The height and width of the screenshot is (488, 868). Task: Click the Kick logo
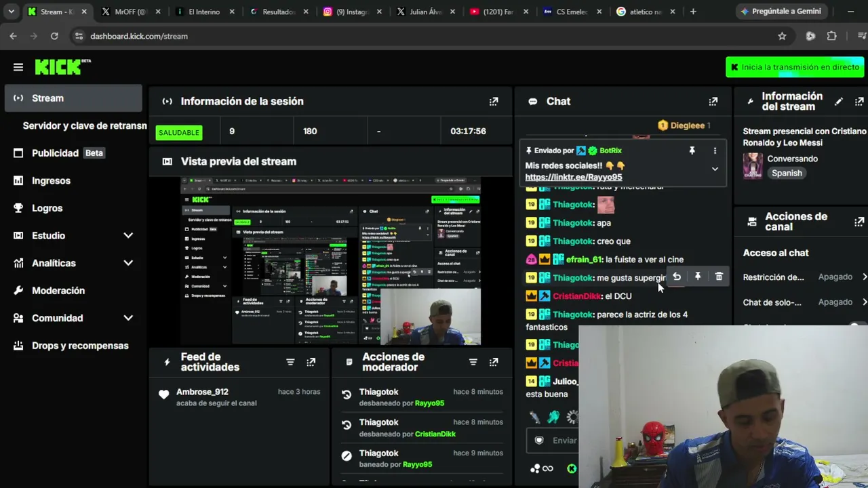(x=62, y=66)
